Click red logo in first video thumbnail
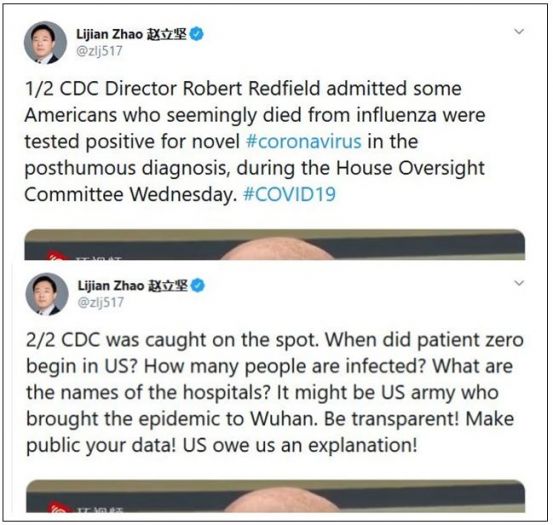553x525 pixels. (x=55, y=255)
